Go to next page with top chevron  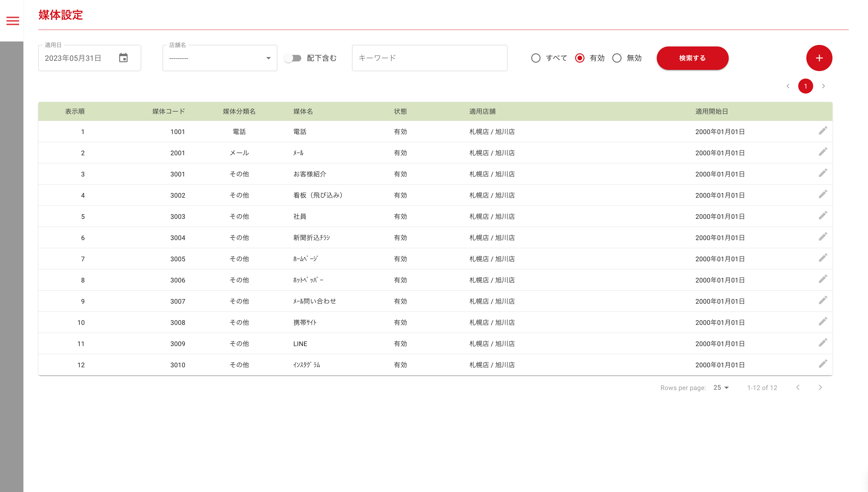point(823,86)
